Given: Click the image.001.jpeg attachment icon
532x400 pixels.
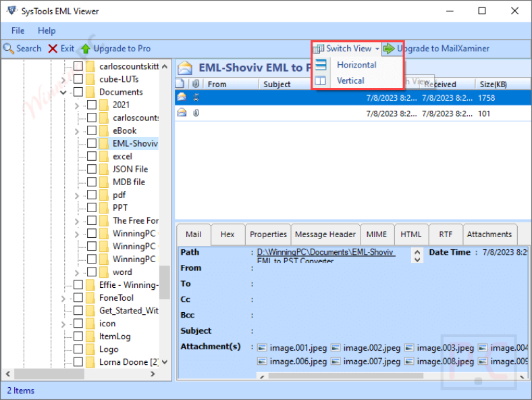Looking at the screenshot, I should (262, 348).
